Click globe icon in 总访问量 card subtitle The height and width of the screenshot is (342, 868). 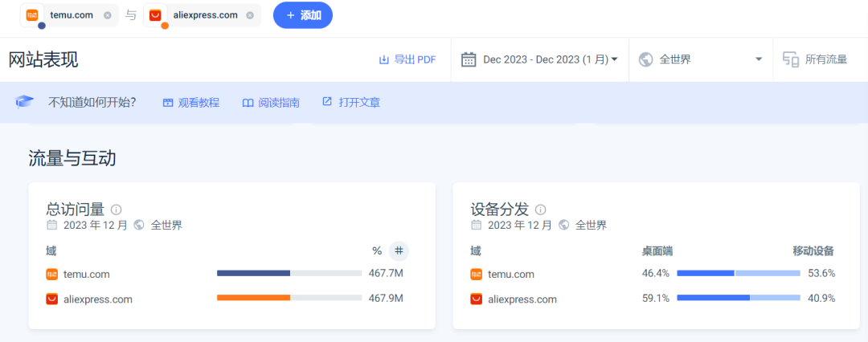pos(139,226)
